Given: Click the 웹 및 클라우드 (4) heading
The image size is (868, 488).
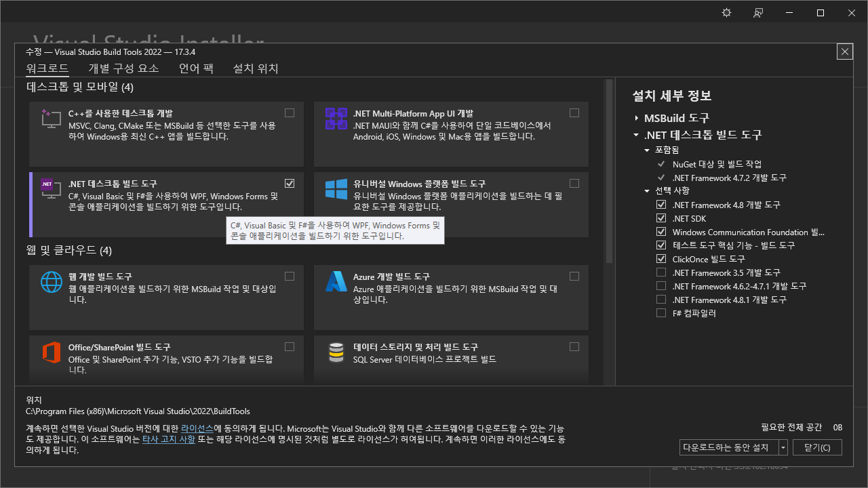Looking at the screenshot, I should pos(68,251).
